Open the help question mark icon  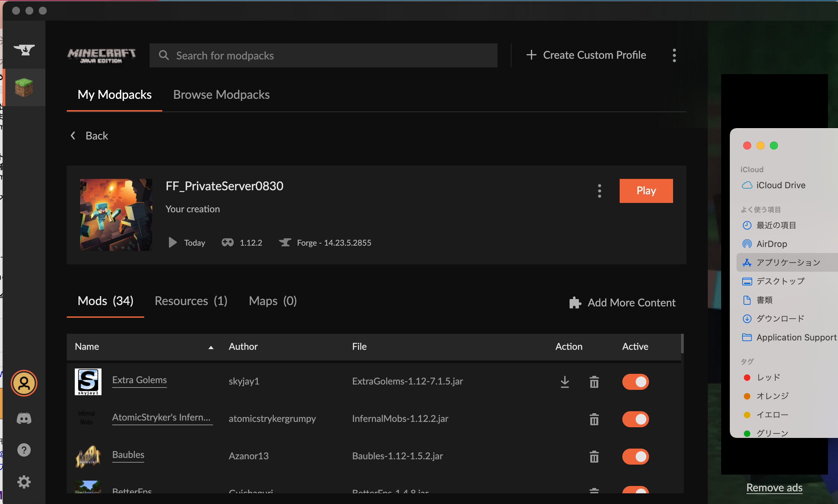point(24,450)
